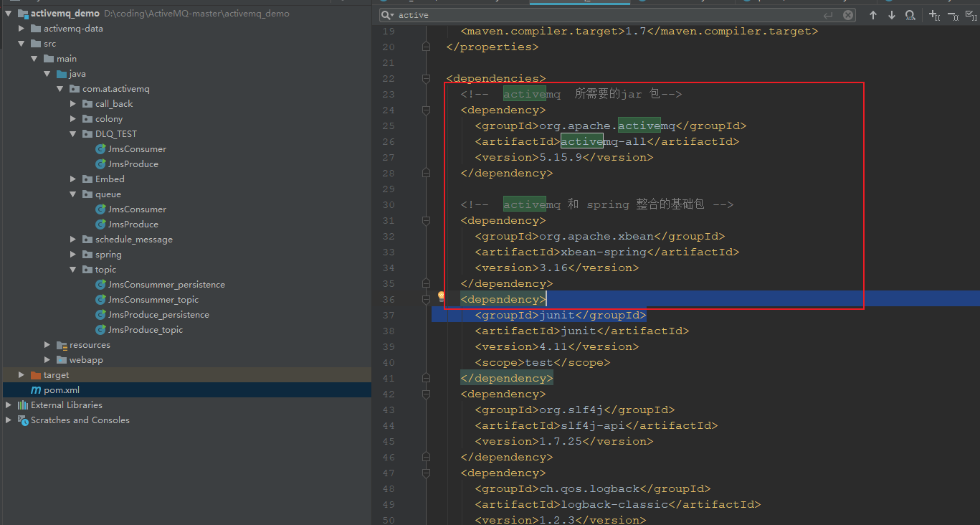Click the 'logback-classic' artifactId text
Image resolution: width=980 pixels, height=525 pixels.
coord(614,504)
